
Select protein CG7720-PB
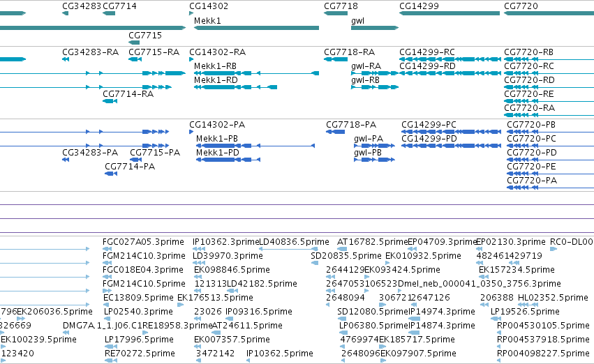click(531, 125)
